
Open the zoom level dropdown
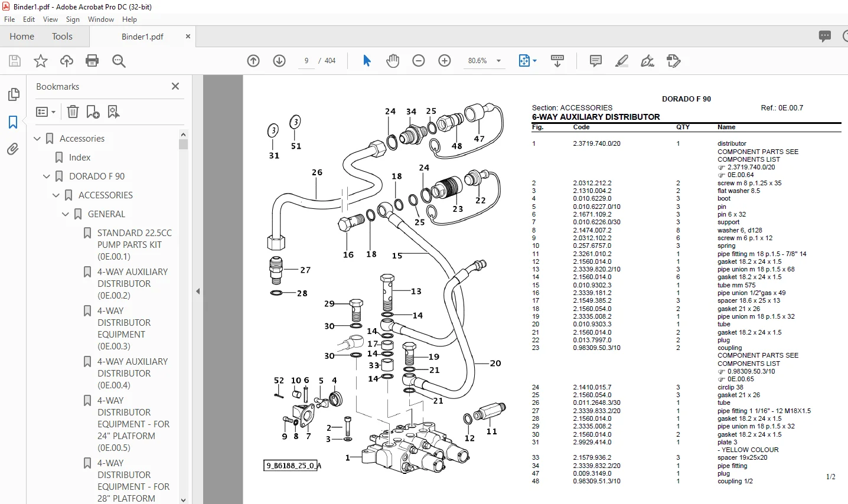[498, 61]
